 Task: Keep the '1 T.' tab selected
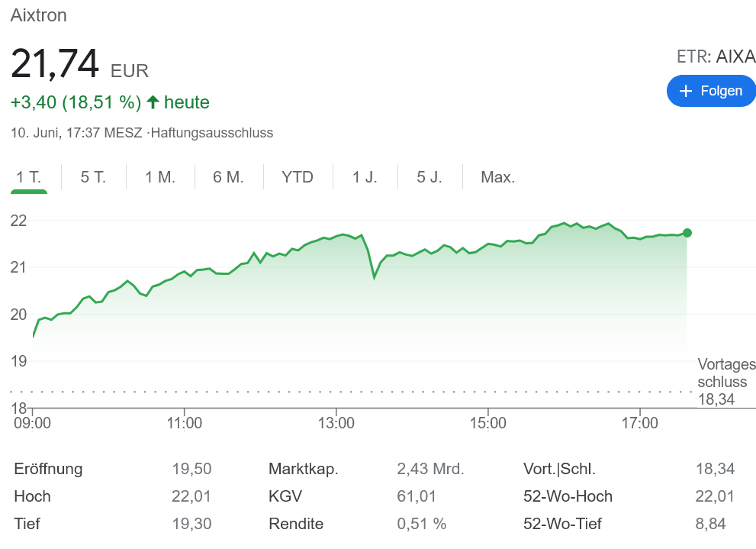coord(28,176)
